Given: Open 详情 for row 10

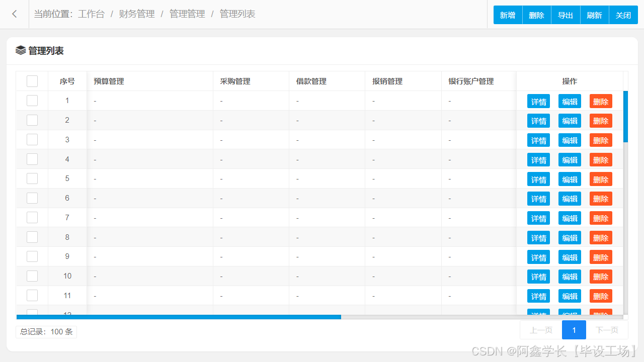Looking at the screenshot, I should (x=538, y=277).
